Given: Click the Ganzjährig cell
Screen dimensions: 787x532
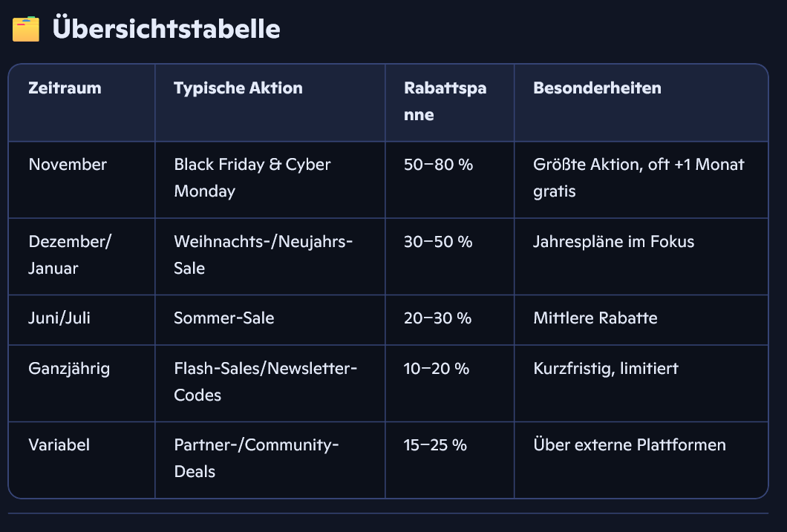Looking at the screenshot, I should coord(69,369).
